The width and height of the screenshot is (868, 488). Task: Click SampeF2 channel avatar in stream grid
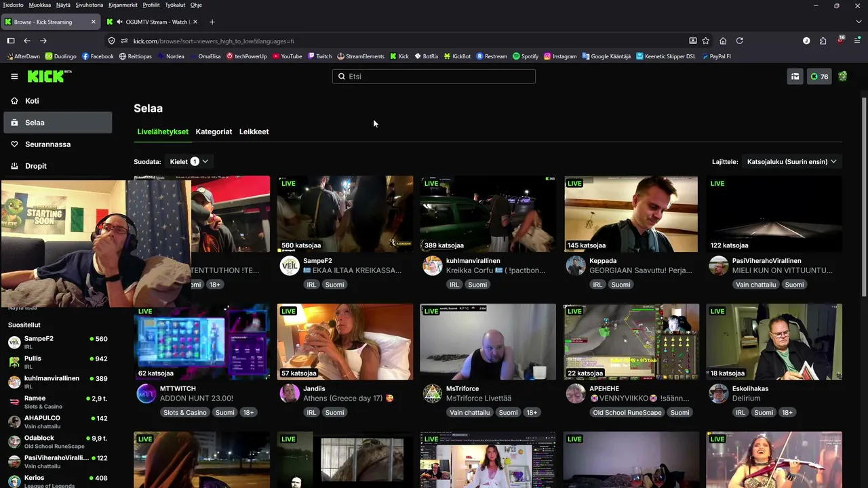290,266
